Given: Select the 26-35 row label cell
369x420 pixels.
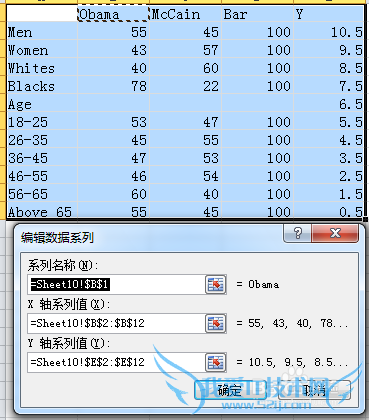Looking at the screenshot, I should 42,140.
